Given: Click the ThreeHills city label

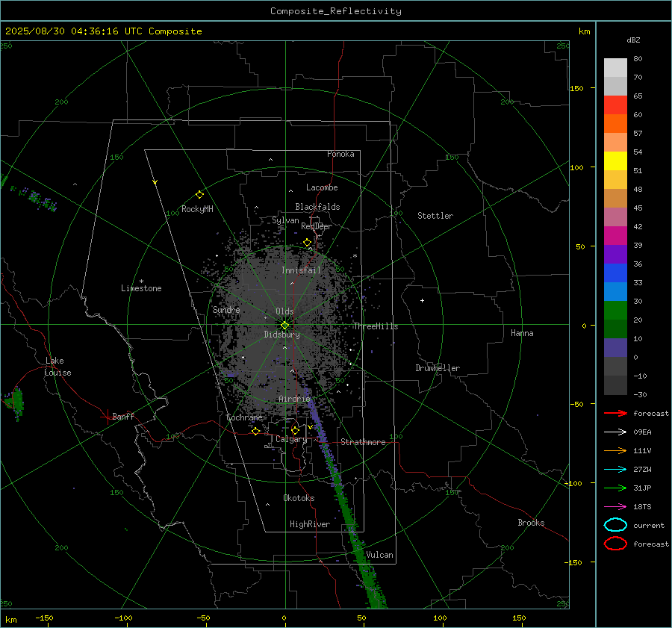Looking at the screenshot, I should (376, 326).
